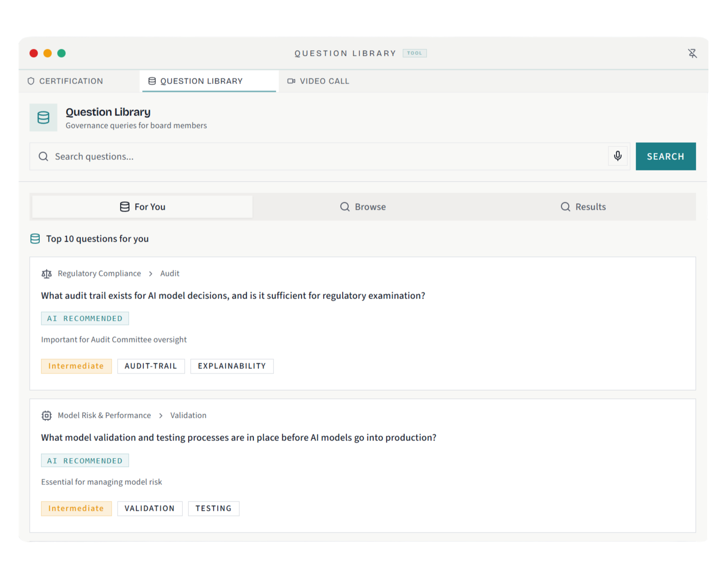Click the orange minimize window dot
728x579 pixels.
pos(48,53)
